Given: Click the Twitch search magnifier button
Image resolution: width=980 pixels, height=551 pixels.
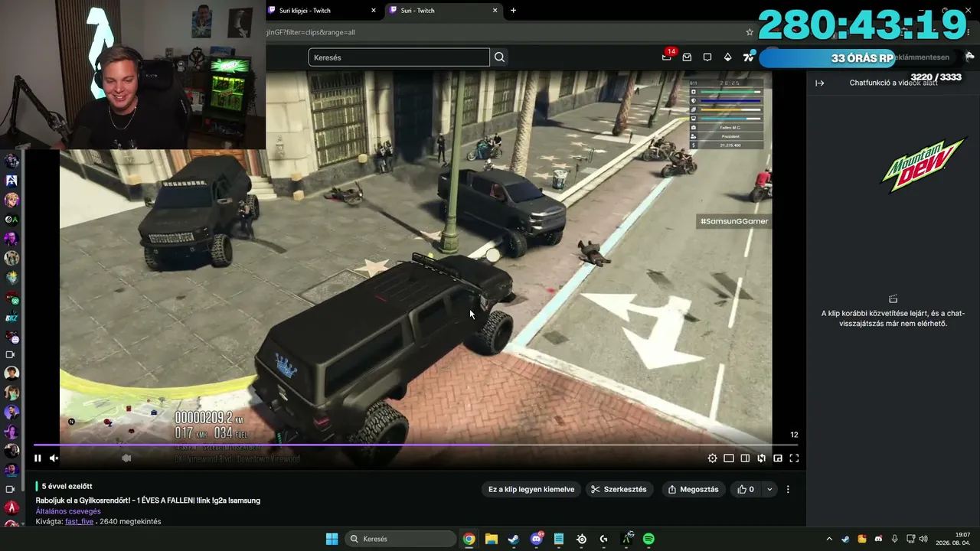Looking at the screenshot, I should point(500,57).
